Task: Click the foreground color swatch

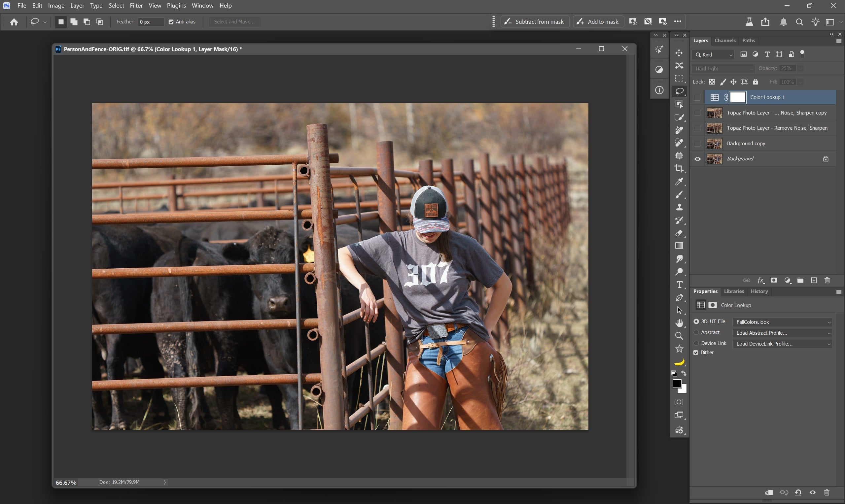Action: tap(676, 384)
